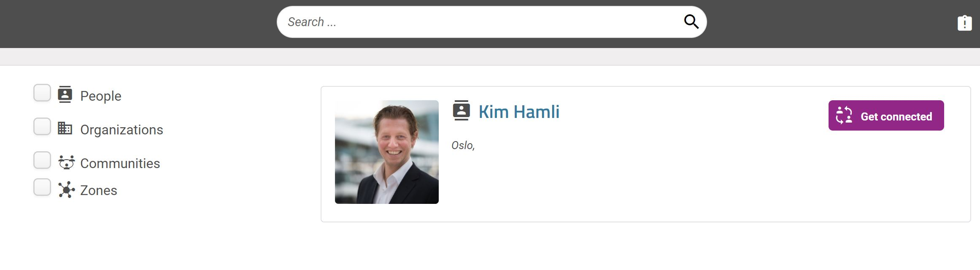The width and height of the screenshot is (980, 270).
Task: Toggle the Zones filter checkbox
Action: click(42, 187)
